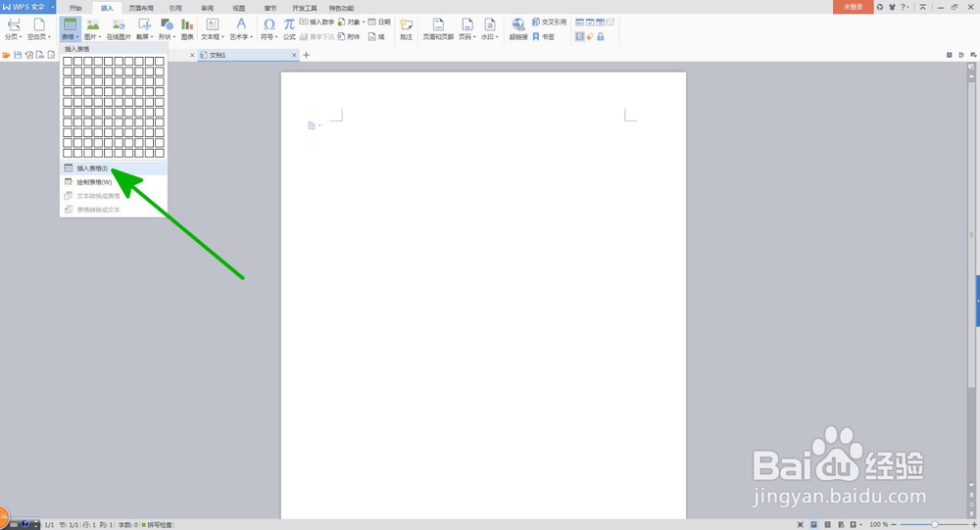Click the open folder quick-access icon
Screen dimensions: 980x530
coord(6,55)
